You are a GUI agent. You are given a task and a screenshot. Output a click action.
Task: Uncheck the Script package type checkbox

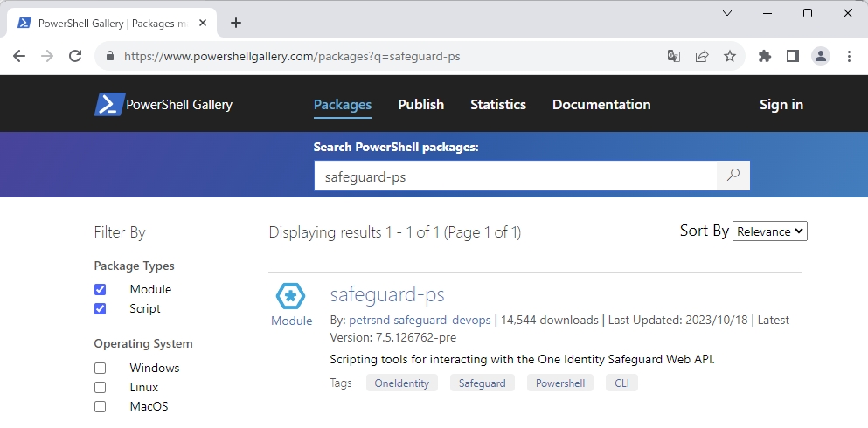point(101,308)
